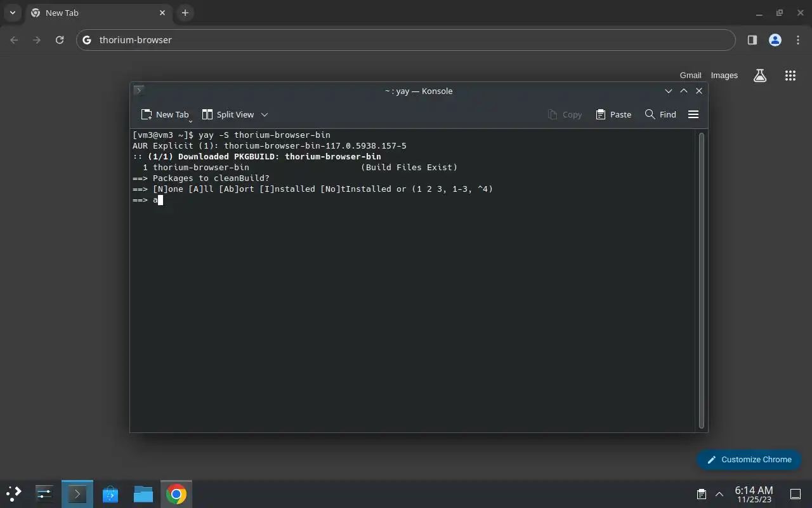Image resolution: width=812 pixels, height=508 pixels.
Task: Reload the Chrome page
Action: [60, 39]
